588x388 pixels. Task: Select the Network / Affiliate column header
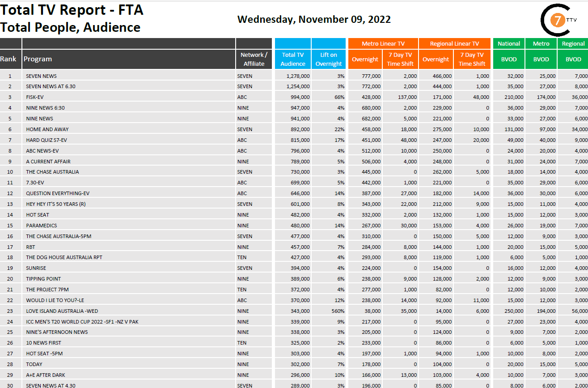(x=254, y=59)
